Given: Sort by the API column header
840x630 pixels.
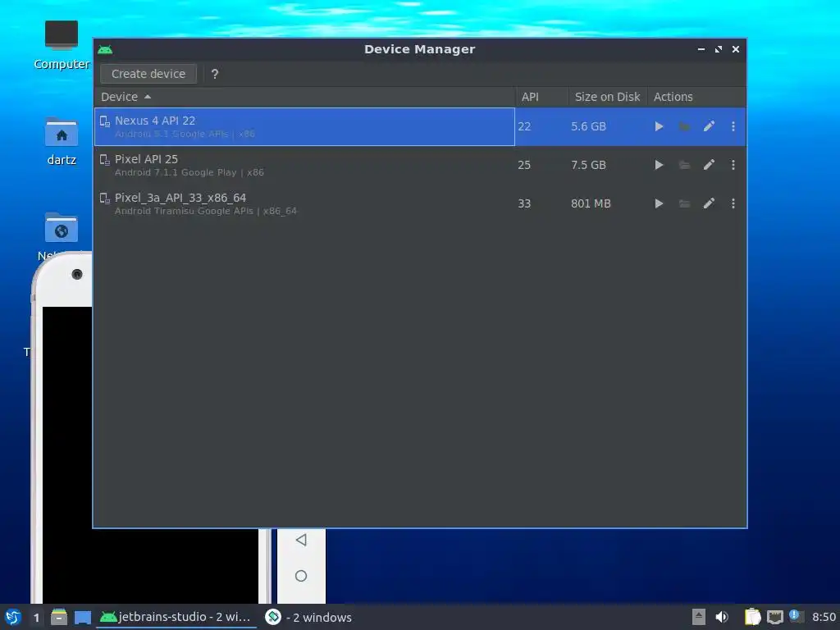Looking at the screenshot, I should click(541, 97).
